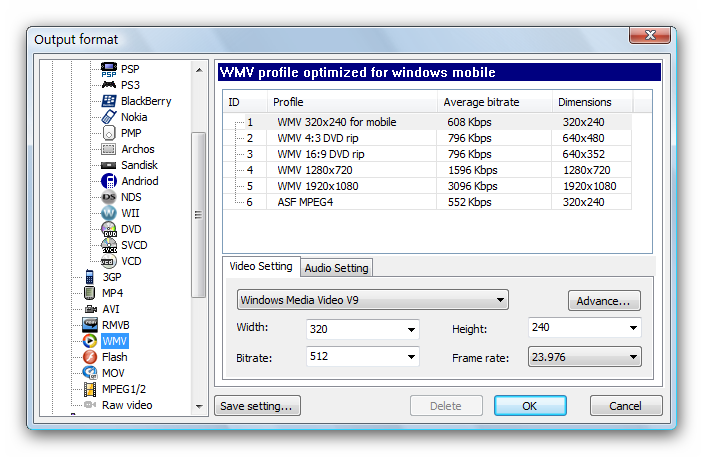This screenshot has width=704, height=457.
Task: Choose the NDS icon
Action: pos(109,197)
